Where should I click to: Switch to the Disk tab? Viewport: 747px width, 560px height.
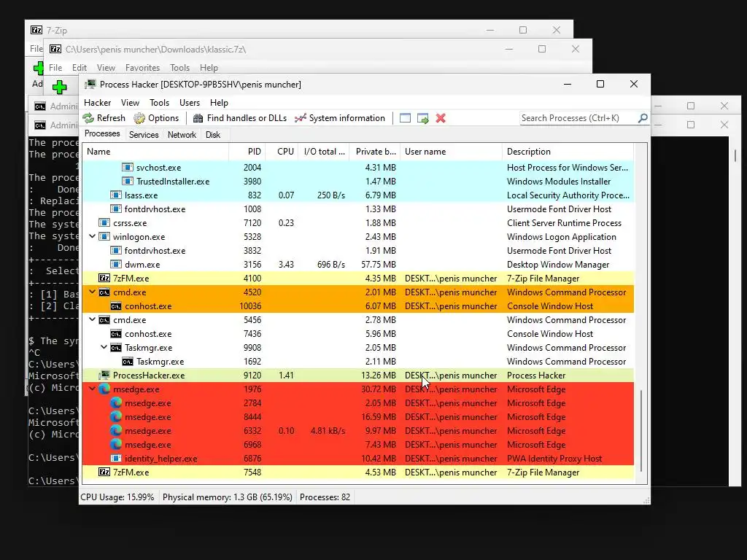(213, 135)
